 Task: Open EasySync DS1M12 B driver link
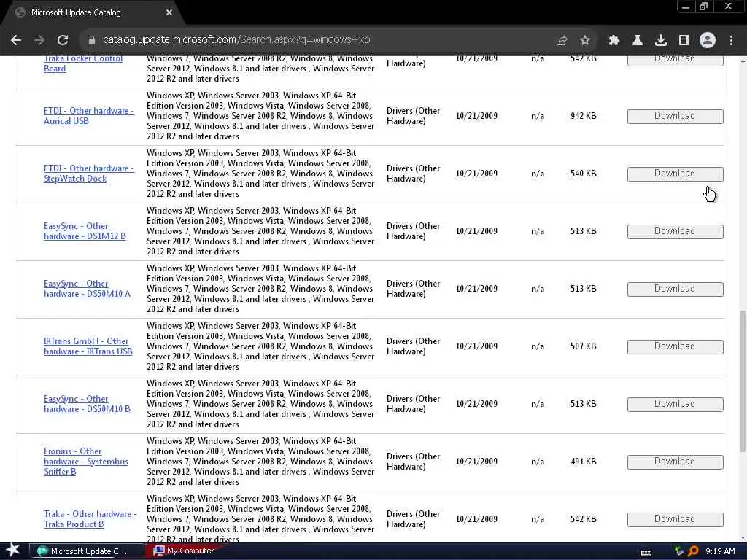coord(85,231)
